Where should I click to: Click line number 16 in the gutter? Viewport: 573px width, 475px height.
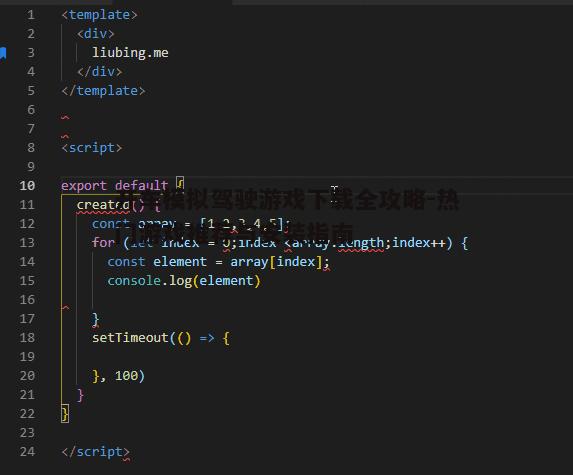pos(27,300)
